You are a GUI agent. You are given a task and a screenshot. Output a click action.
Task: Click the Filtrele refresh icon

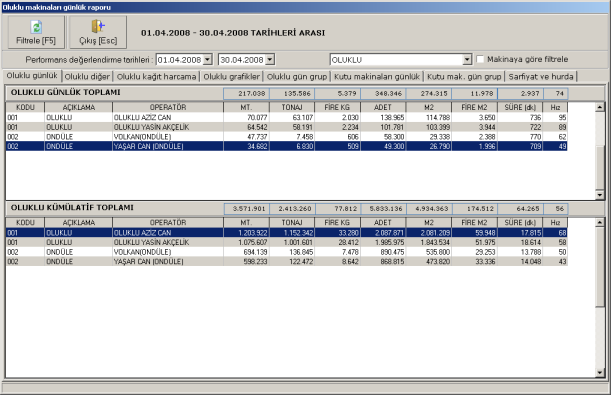[36, 27]
